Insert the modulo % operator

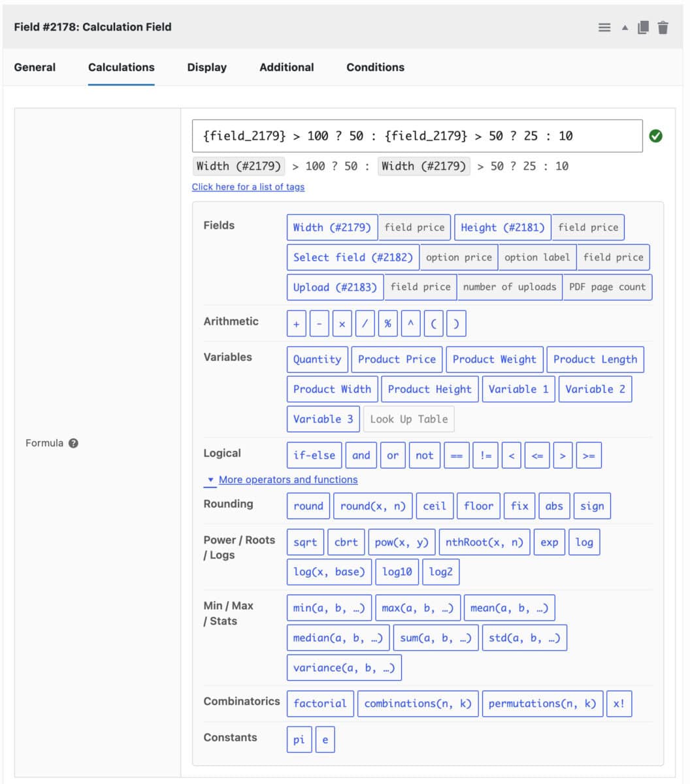coord(387,324)
